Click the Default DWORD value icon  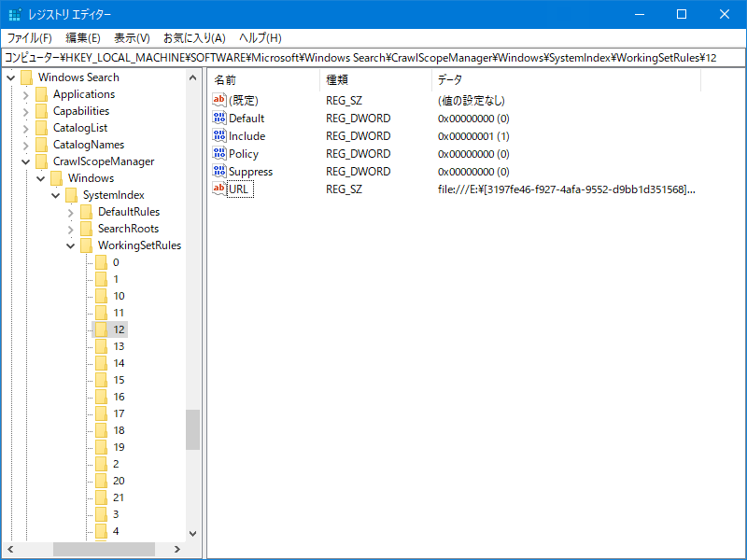(x=219, y=119)
